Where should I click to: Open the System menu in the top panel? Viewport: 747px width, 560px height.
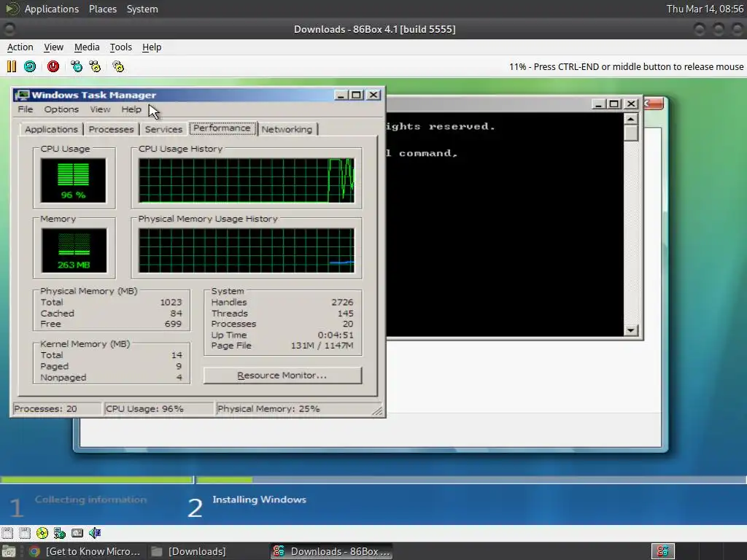[142, 9]
